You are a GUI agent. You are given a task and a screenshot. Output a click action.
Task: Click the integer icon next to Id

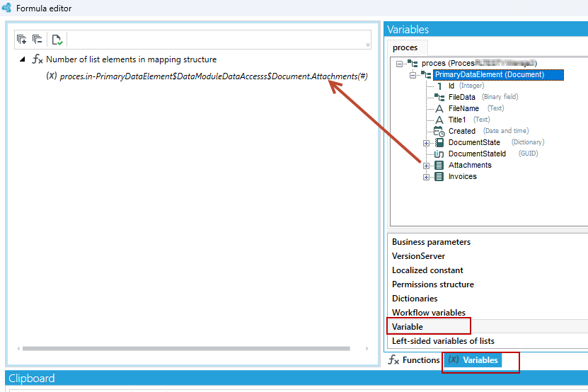coord(439,86)
